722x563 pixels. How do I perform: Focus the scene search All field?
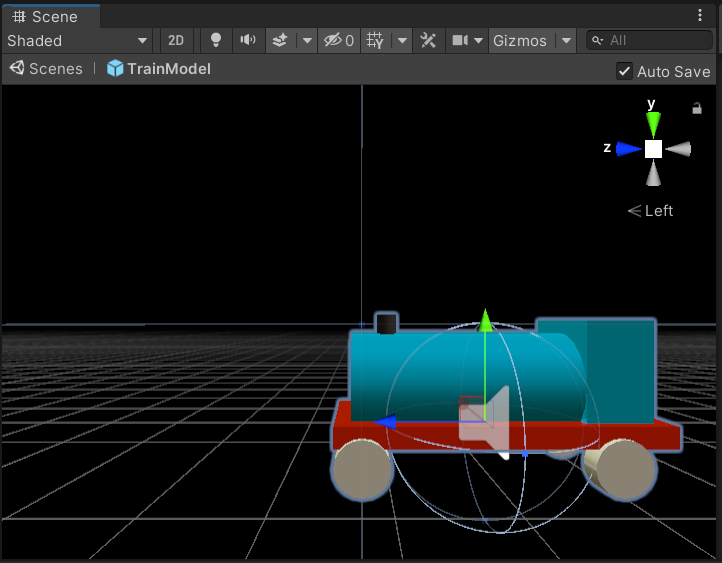tap(649, 41)
